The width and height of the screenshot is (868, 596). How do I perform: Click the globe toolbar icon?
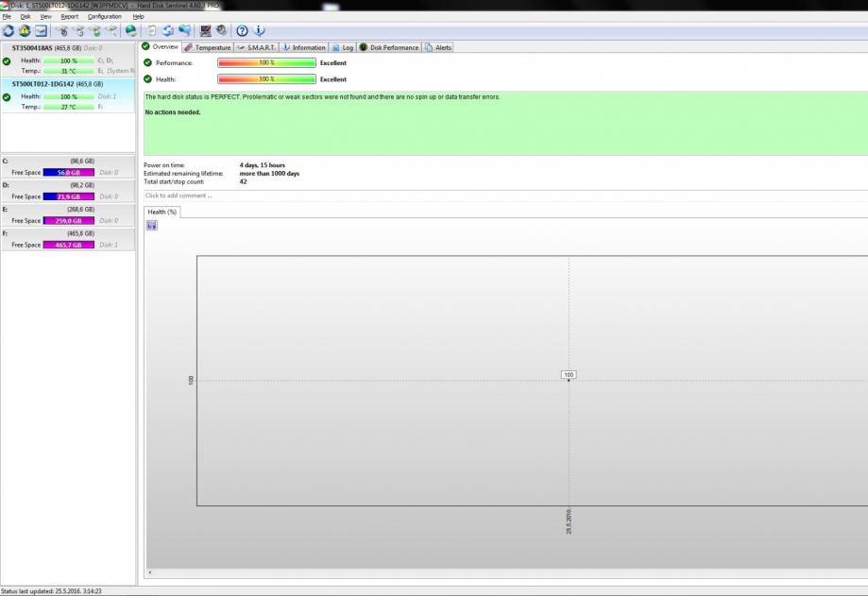pyautogui.click(x=131, y=31)
